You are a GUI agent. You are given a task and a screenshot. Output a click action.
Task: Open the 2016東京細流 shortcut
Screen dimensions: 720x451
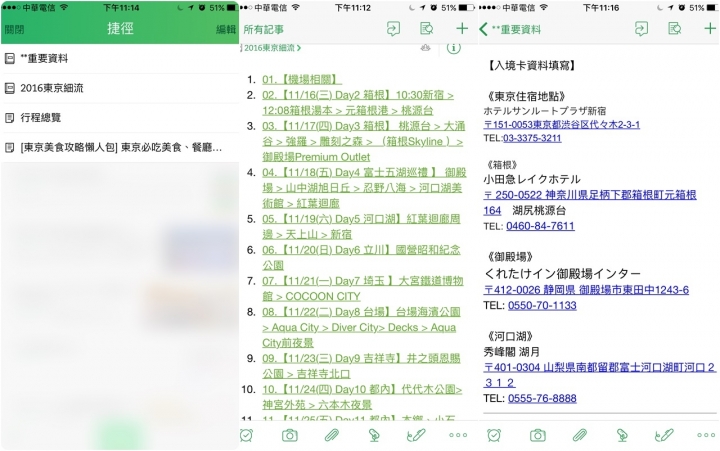tap(120, 88)
